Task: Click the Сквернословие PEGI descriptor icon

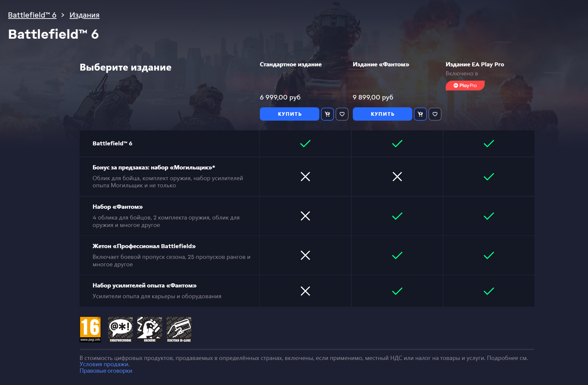Action: (x=121, y=329)
